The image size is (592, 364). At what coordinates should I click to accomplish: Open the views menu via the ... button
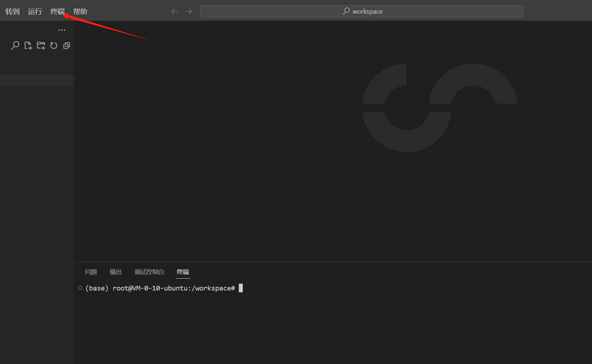pyautogui.click(x=62, y=30)
